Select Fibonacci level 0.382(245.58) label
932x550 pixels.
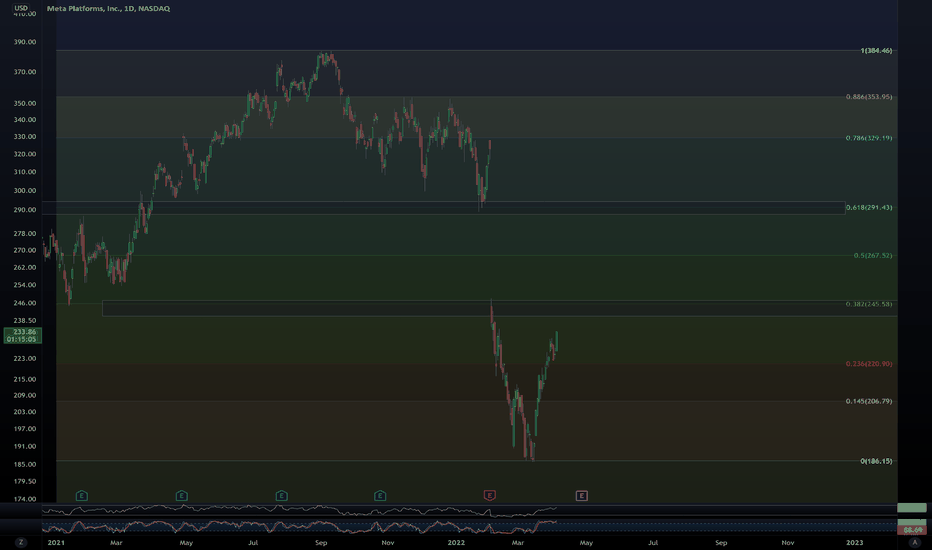[x=869, y=304]
